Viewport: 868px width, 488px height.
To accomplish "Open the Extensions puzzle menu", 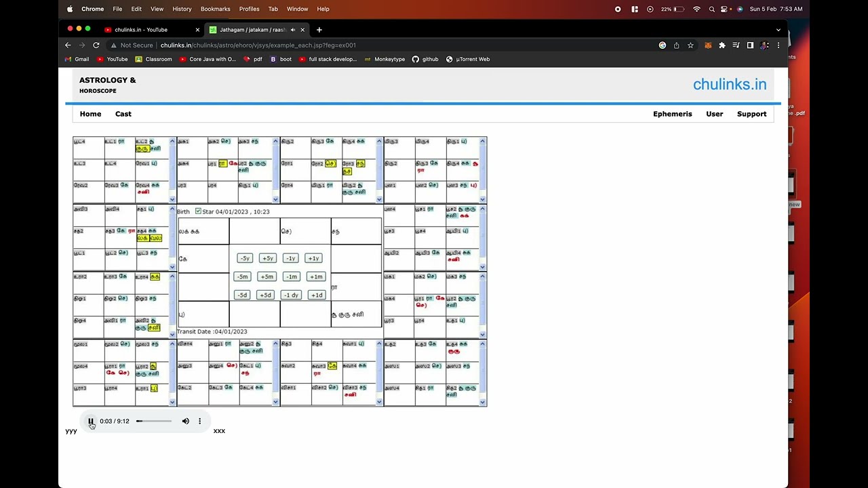I will tap(722, 45).
